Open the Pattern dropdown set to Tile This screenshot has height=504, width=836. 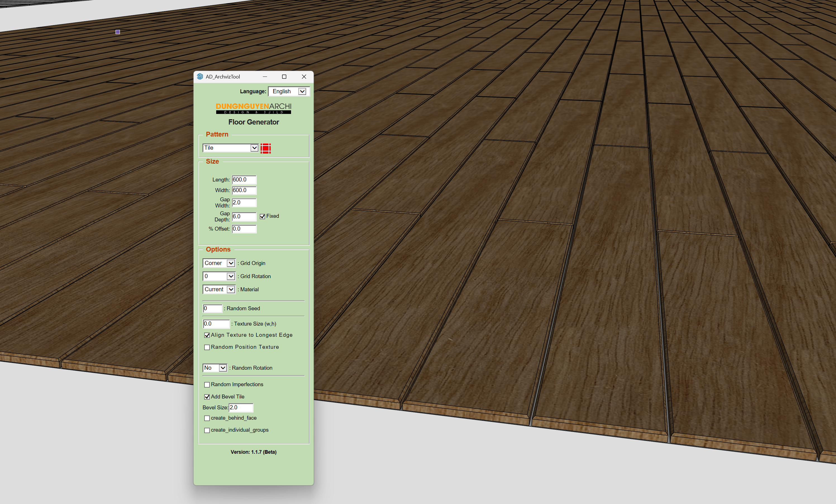tap(230, 148)
